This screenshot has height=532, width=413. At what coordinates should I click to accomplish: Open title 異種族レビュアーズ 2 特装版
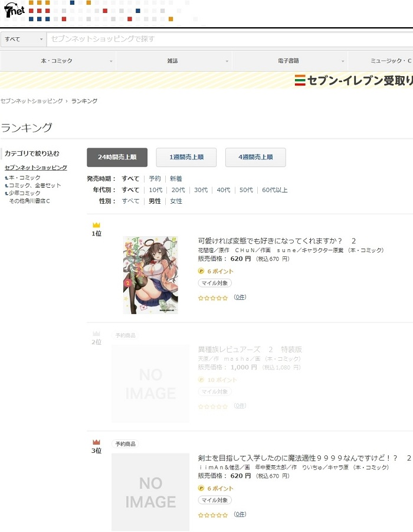pos(250,350)
